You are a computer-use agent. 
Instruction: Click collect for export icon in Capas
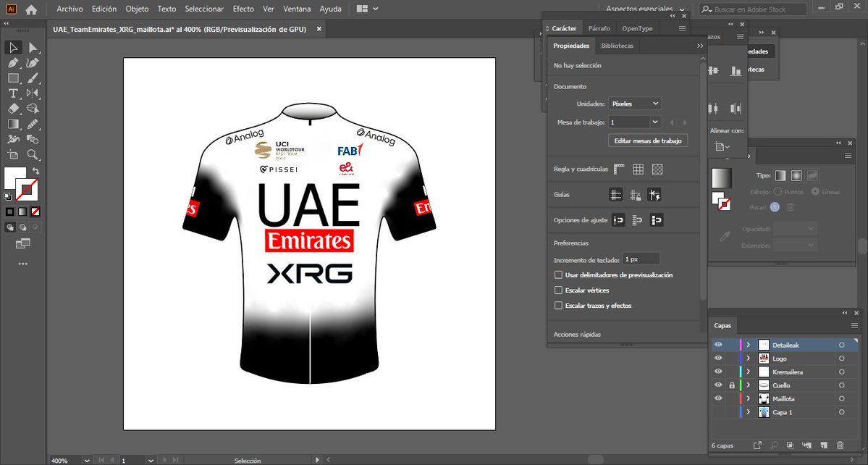tap(757, 445)
